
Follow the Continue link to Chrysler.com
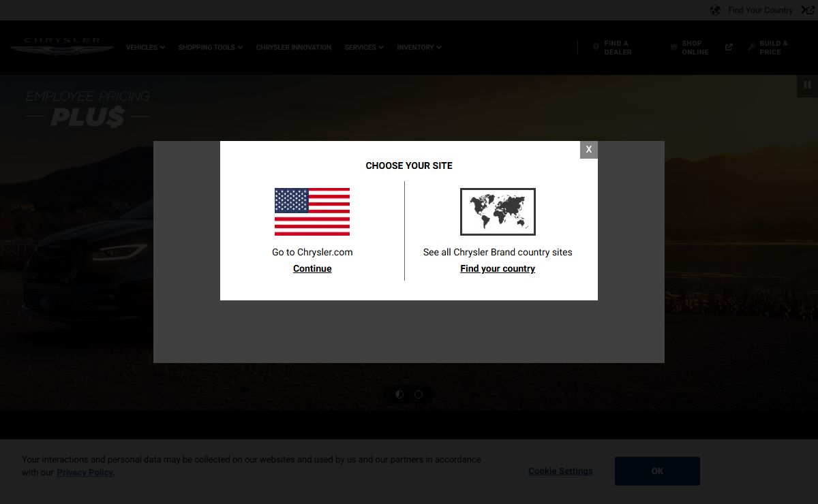312,268
